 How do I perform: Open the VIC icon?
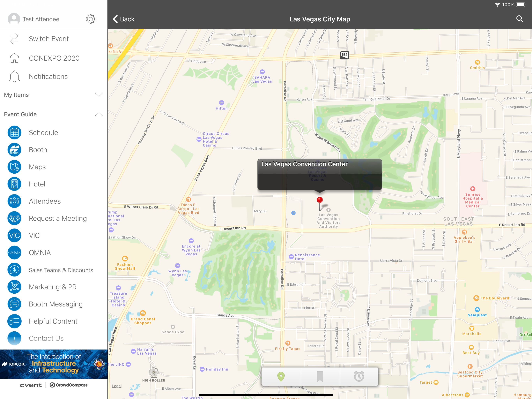(x=14, y=235)
